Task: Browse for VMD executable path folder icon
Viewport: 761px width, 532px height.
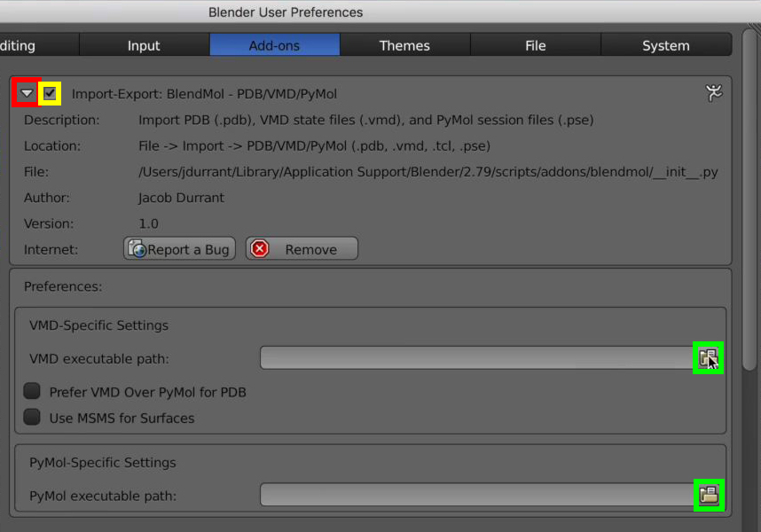Action: [708, 358]
